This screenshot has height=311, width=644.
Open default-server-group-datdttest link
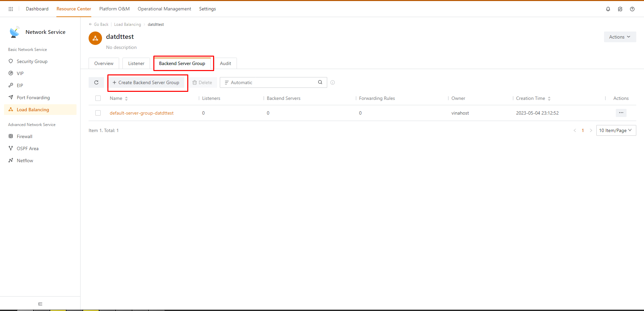142,113
